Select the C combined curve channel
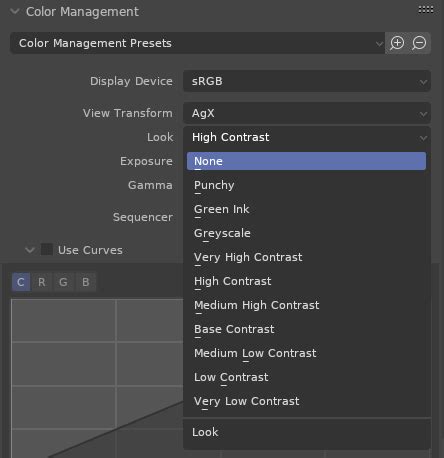Screen dimensions: 444x458 coord(21,282)
